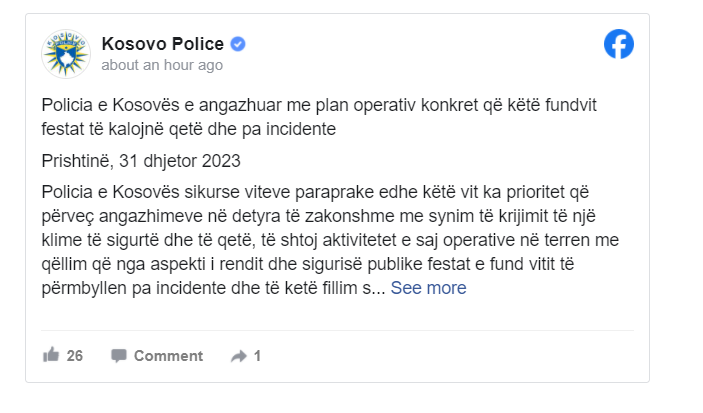The height and width of the screenshot is (413, 703).
Task: Click the line starting 'qëllim që nga aspekti'
Action: [x=308, y=264]
